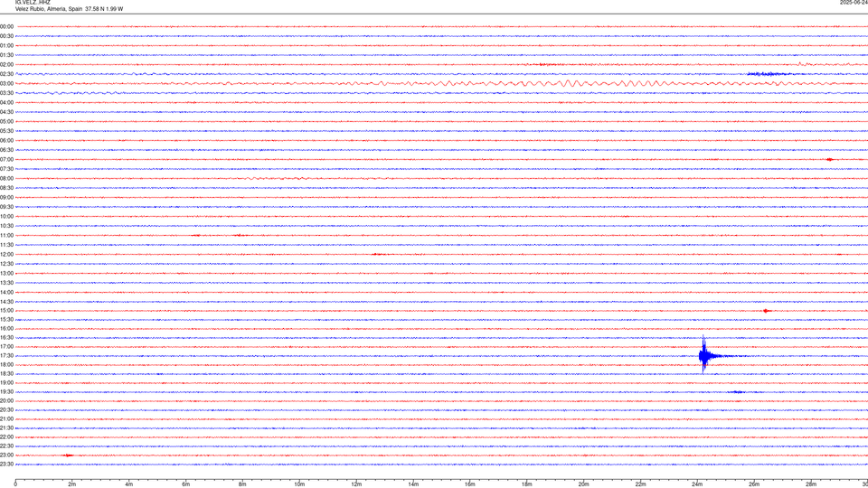Select the 6m axis tick label
The height and width of the screenshot is (488, 868).
pyautogui.click(x=186, y=484)
